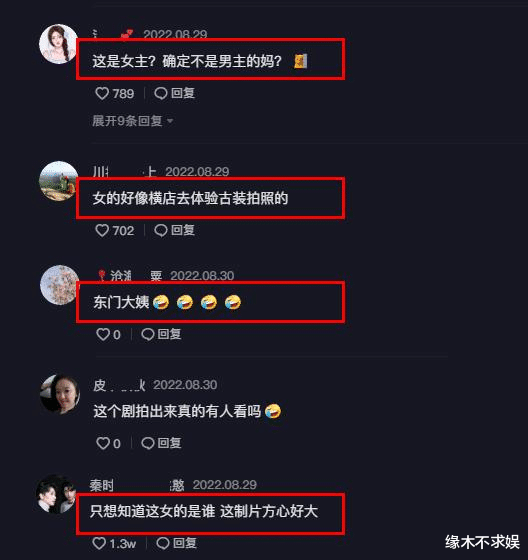Like the 东门大姨 comment

[103, 335]
